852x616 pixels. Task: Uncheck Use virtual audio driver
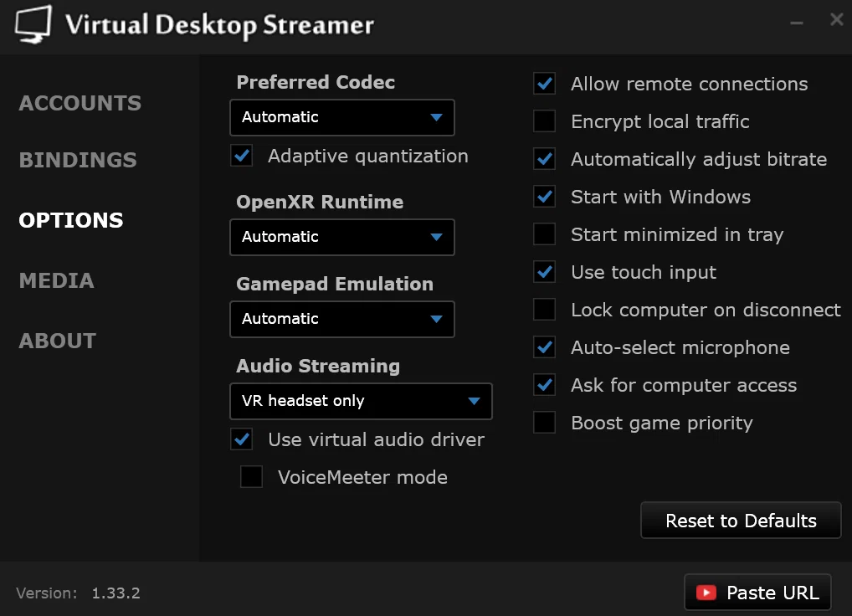(x=242, y=439)
